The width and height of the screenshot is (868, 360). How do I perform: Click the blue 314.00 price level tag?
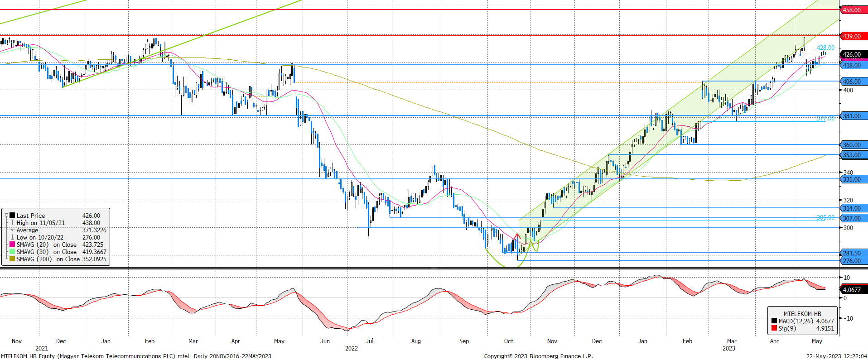click(x=854, y=208)
